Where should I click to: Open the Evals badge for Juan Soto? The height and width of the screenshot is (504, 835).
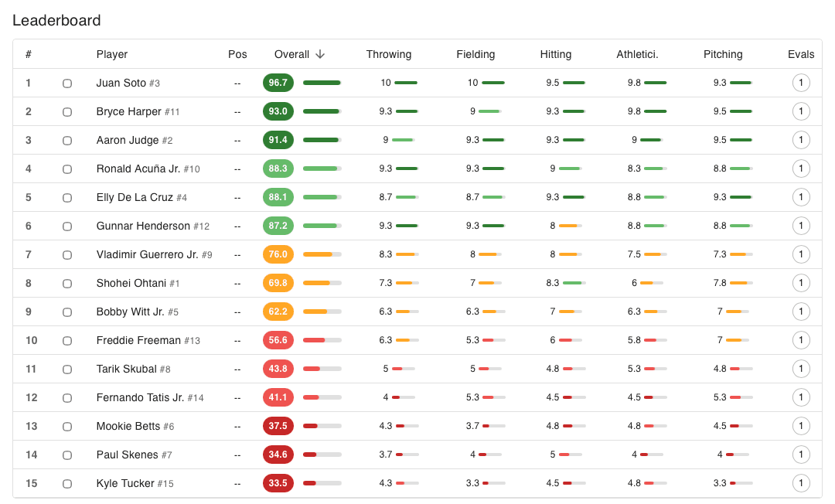tap(802, 83)
